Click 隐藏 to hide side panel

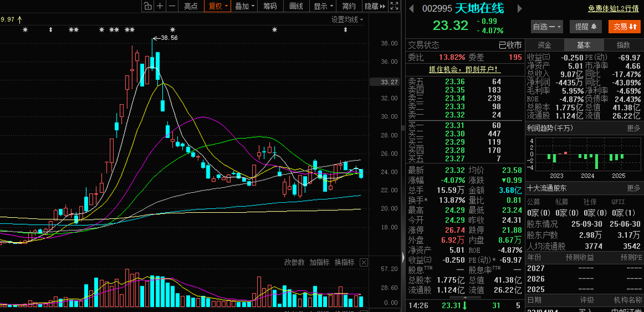click(374, 6)
